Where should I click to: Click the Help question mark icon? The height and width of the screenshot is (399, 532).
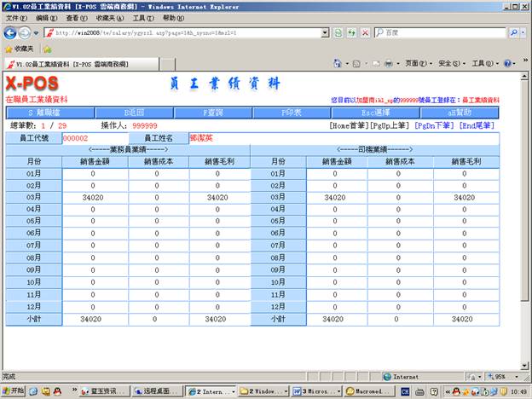[x=506, y=64]
